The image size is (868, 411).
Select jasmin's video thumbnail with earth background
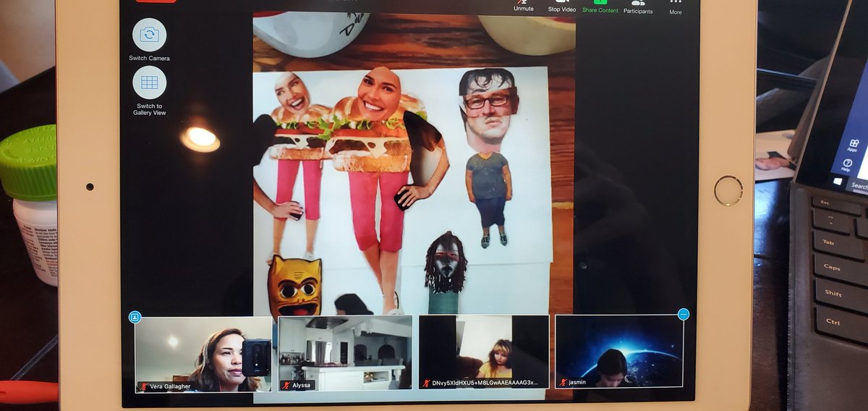pos(619,350)
